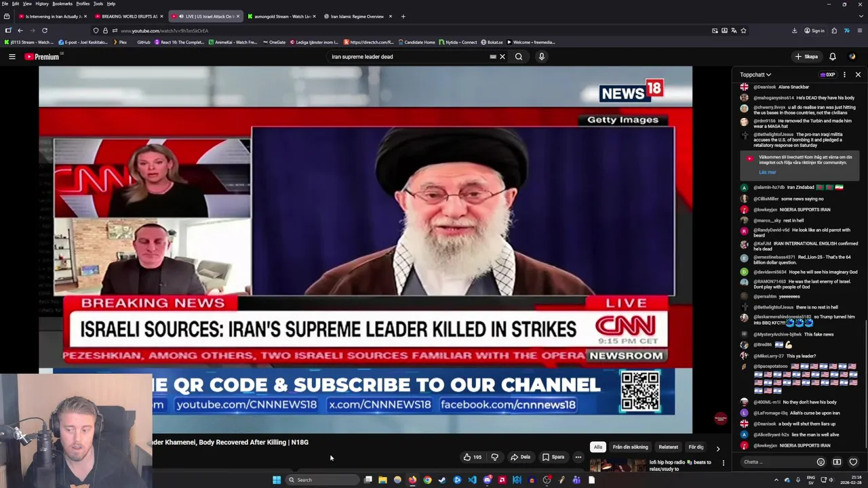Click the YouTube search input field
Image resolution: width=868 pixels, height=488 pixels.
(x=407, y=57)
